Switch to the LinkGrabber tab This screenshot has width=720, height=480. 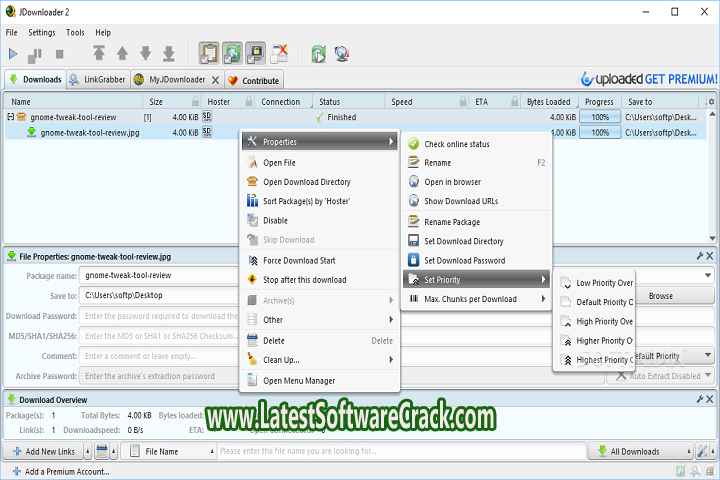(x=98, y=79)
